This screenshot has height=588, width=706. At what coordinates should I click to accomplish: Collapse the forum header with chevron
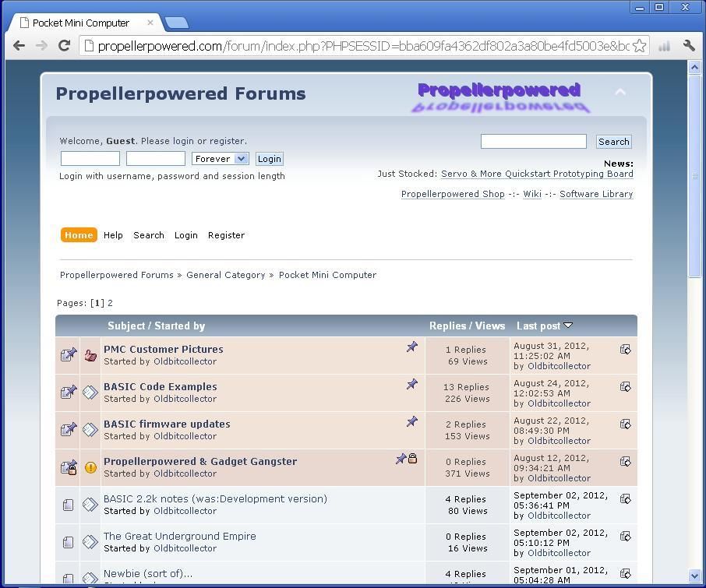point(620,92)
